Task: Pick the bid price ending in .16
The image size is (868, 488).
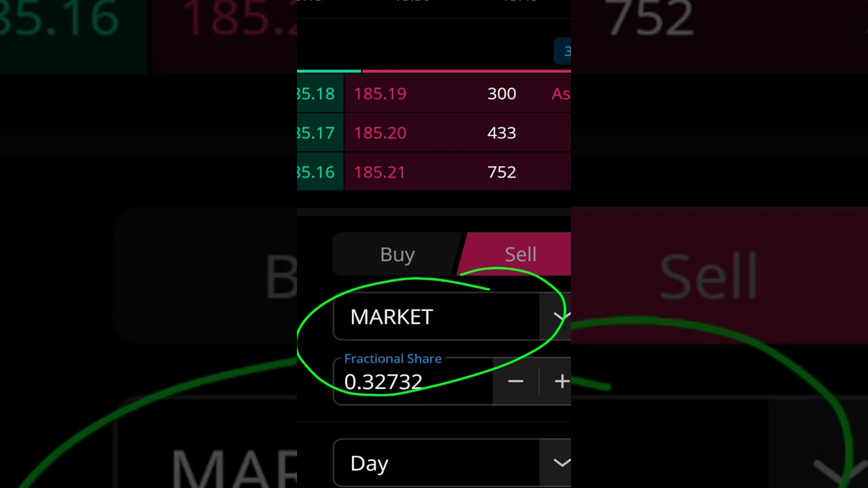Action: [317, 172]
